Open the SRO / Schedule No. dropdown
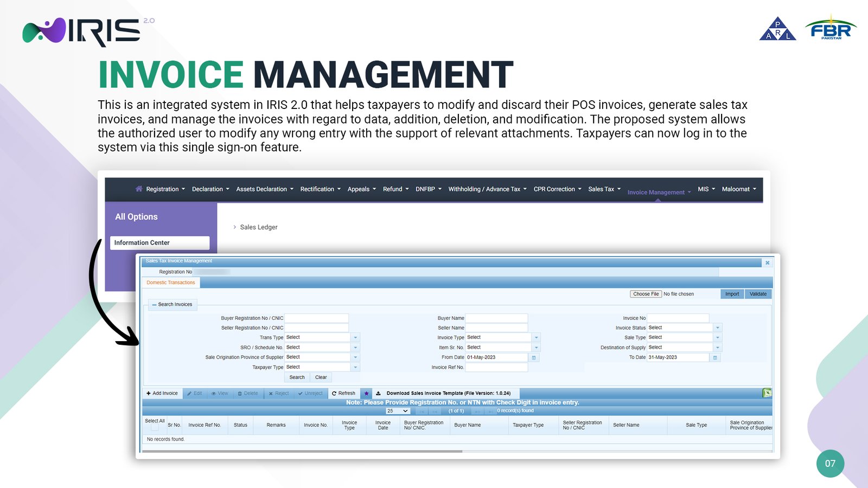 tap(355, 348)
